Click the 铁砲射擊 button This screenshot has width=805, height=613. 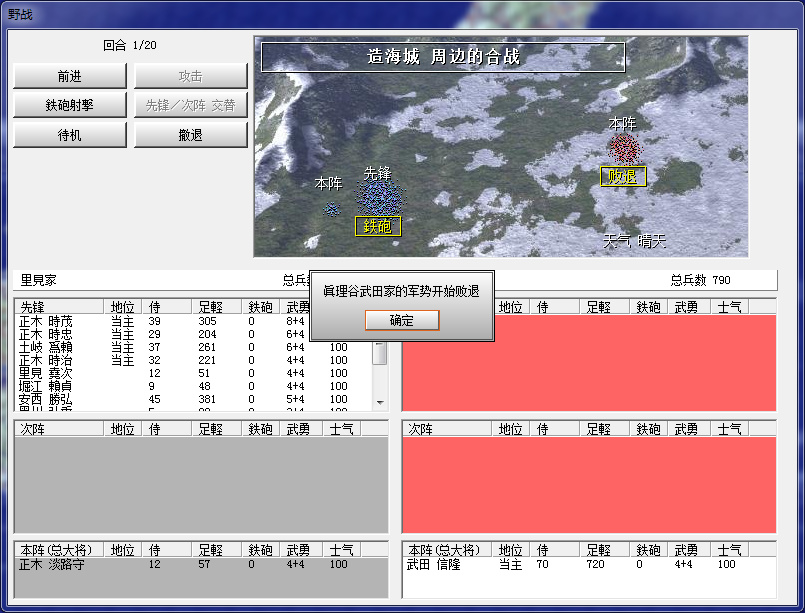click(70, 105)
